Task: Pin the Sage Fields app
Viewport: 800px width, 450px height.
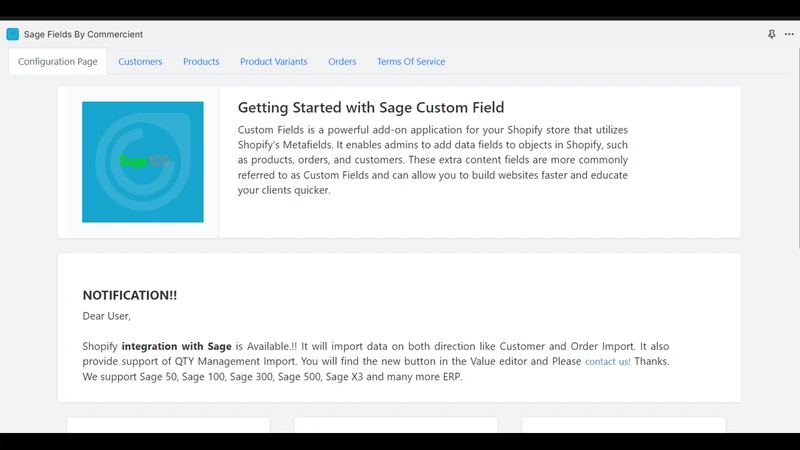Action: [771, 34]
